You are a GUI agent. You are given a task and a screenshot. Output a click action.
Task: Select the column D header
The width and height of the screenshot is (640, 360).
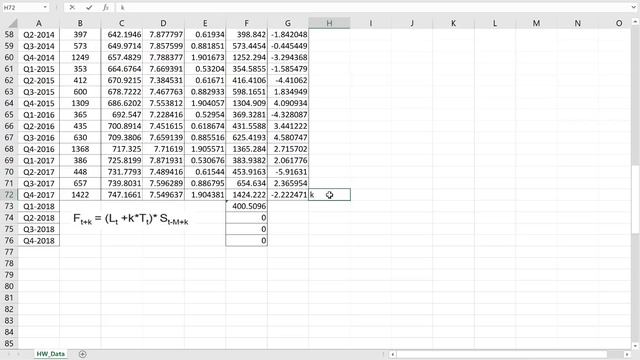(x=163, y=23)
